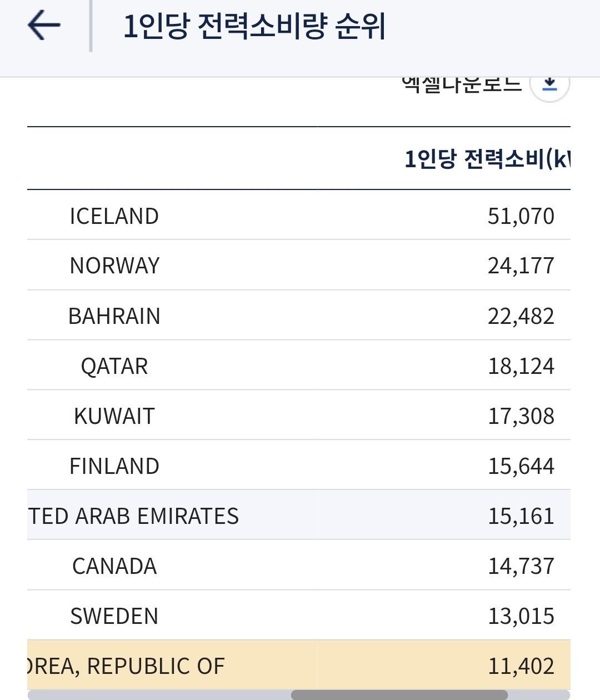Select the NORWAY country cell

click(114, 266)
